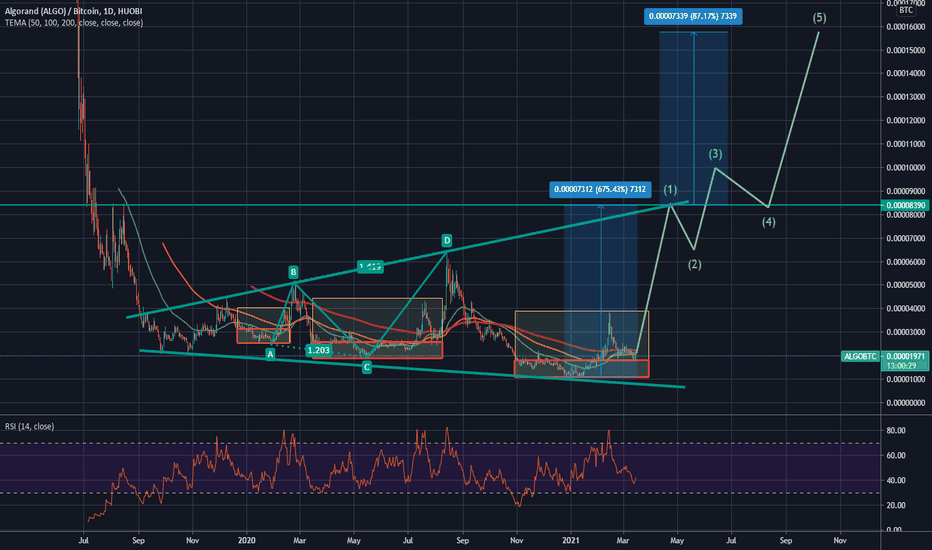Viewport: 932px width, 550px height.
Task: Select the 87.17% price range measurement label
Action: 692,16
